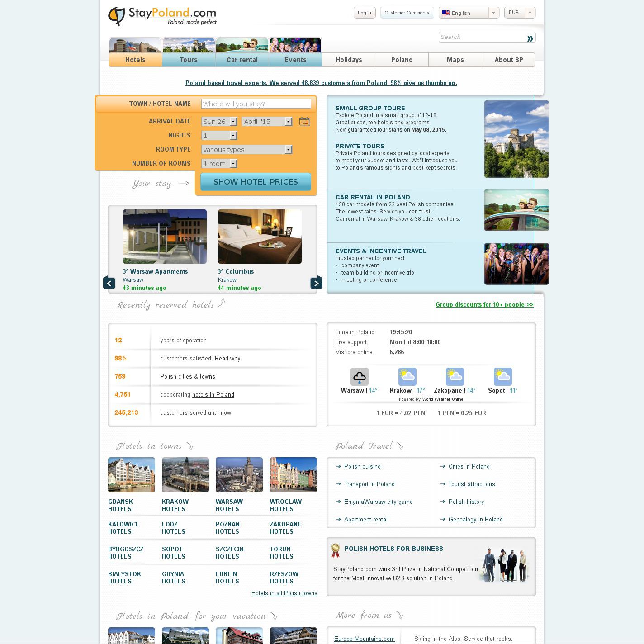Click the Log in button
Image resolution: width=644 pixels, height=644 pixels.
(365, 13)
